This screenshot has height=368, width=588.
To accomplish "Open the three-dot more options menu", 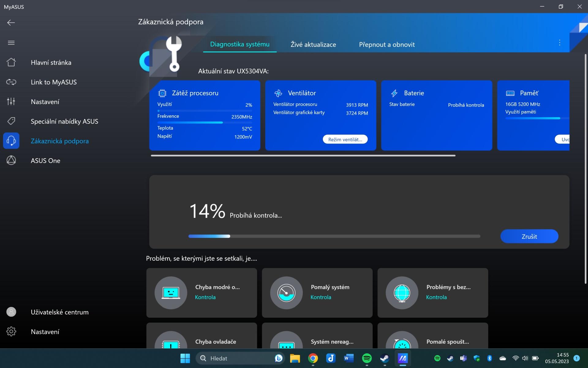I will point(560,43).
